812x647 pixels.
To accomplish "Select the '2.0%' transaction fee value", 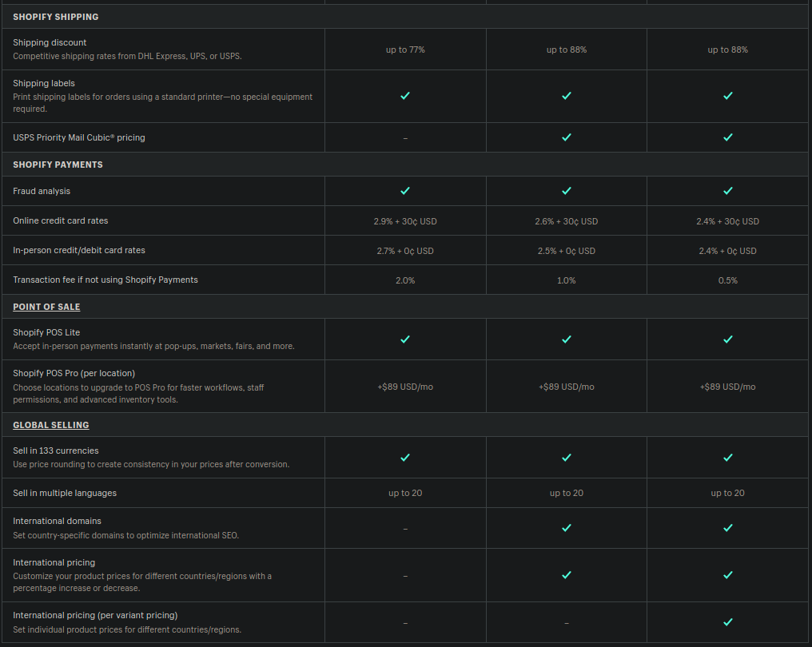I will point(405,280).
